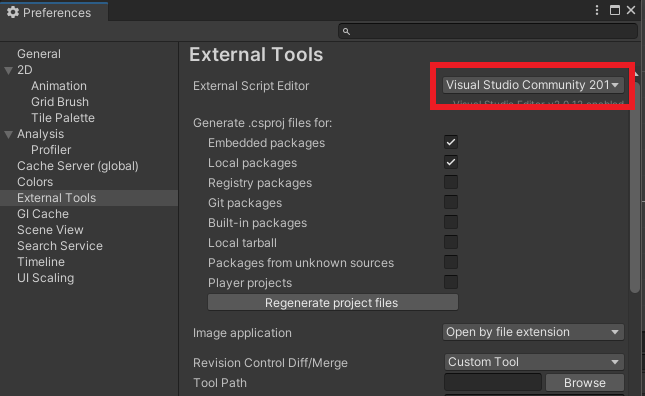Enable Packages from unknown sources checkbox
This screenshot has width=645, height=396.
[451, 262]
